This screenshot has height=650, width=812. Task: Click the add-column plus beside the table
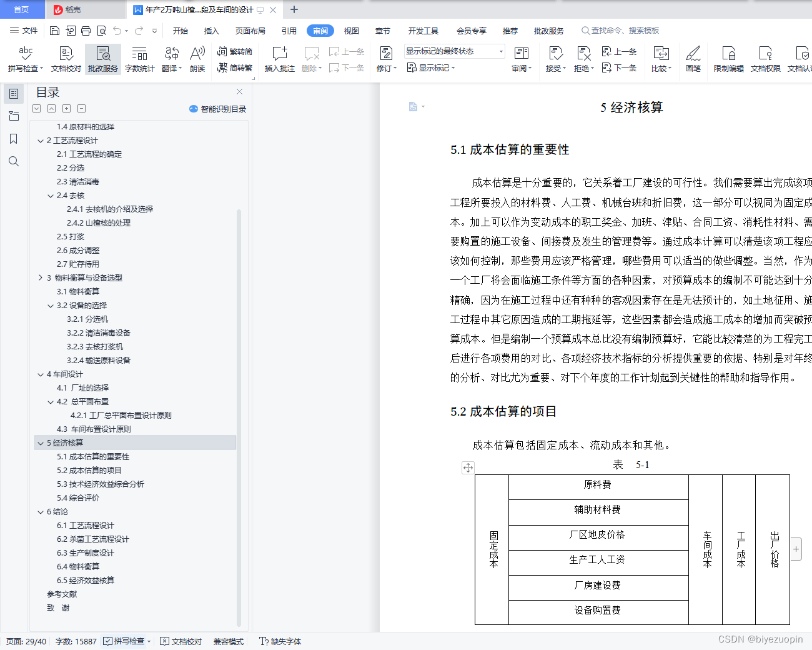796,549
